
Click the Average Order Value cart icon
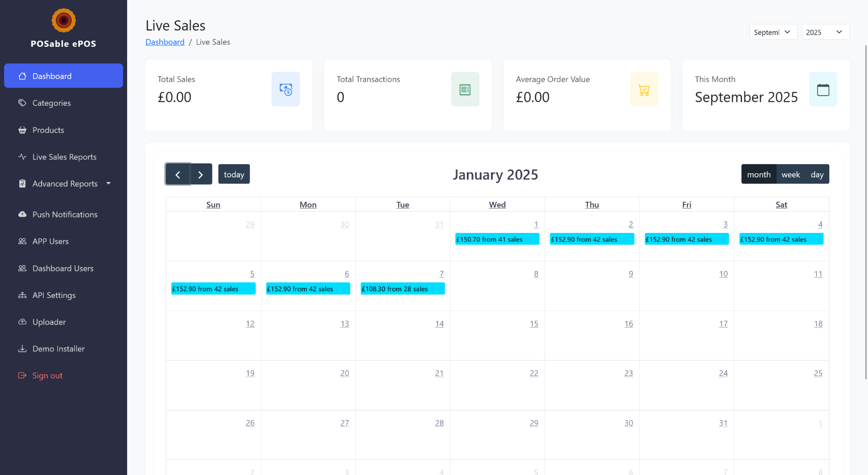click(x=644, y=90)
